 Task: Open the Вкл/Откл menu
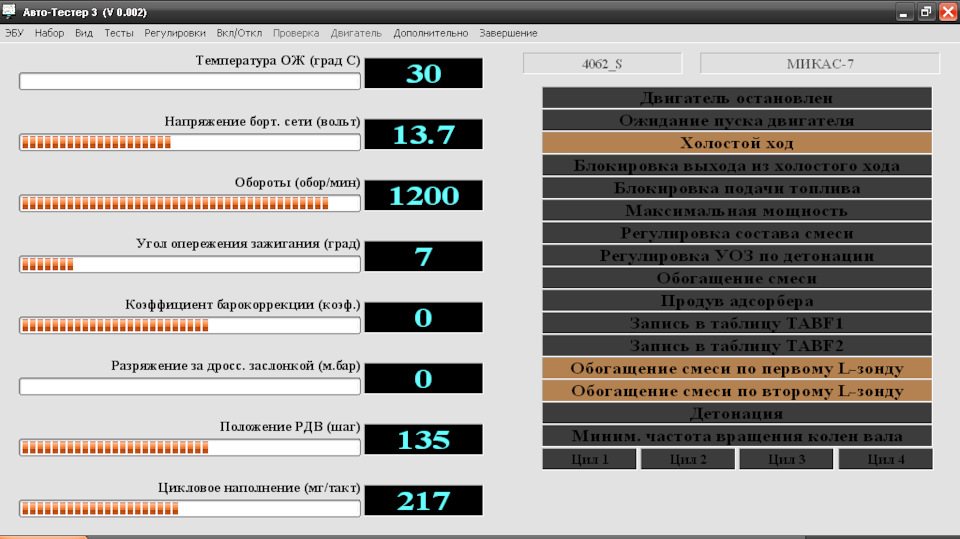(239, 33)
